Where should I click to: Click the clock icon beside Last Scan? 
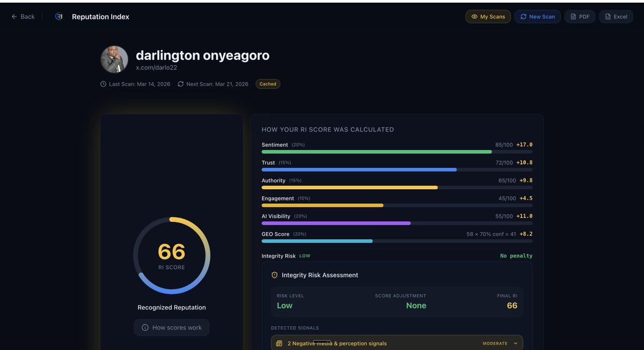coord(103,84)
